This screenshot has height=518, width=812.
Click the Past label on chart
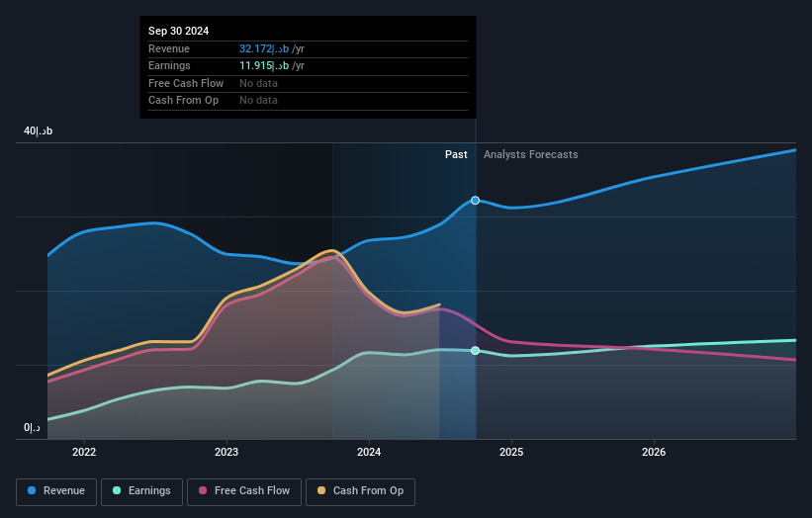[456, 155]
